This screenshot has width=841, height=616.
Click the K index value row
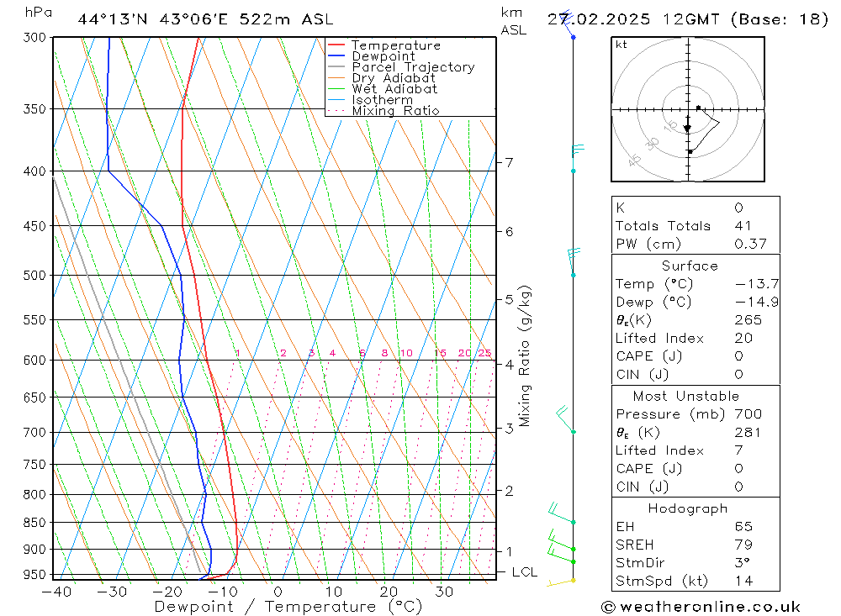pos(696,208)
